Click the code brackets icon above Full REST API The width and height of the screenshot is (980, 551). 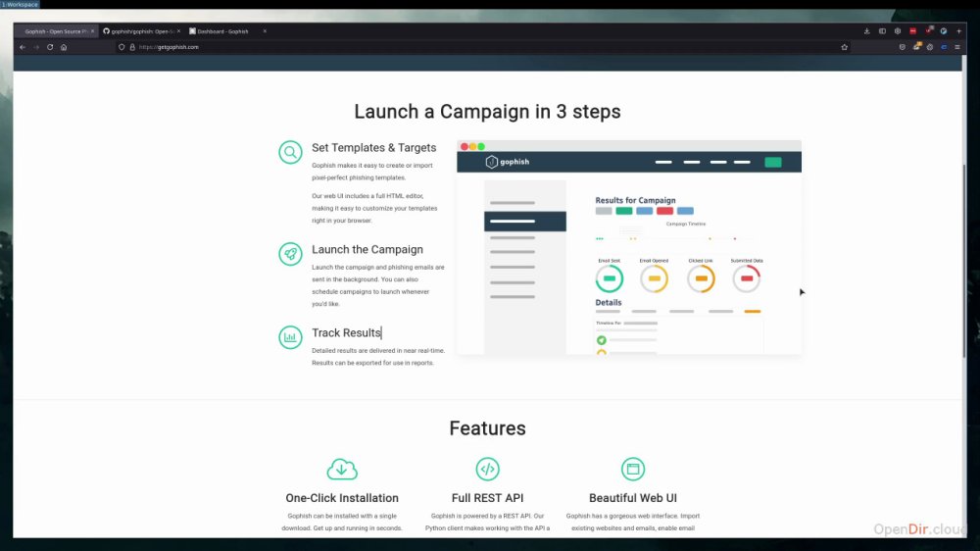coord(487,469)
